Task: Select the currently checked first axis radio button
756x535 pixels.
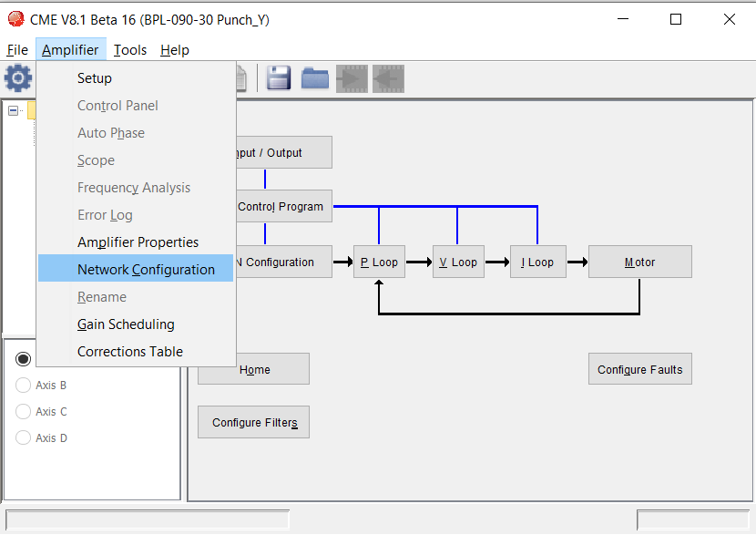Action: 23,359
